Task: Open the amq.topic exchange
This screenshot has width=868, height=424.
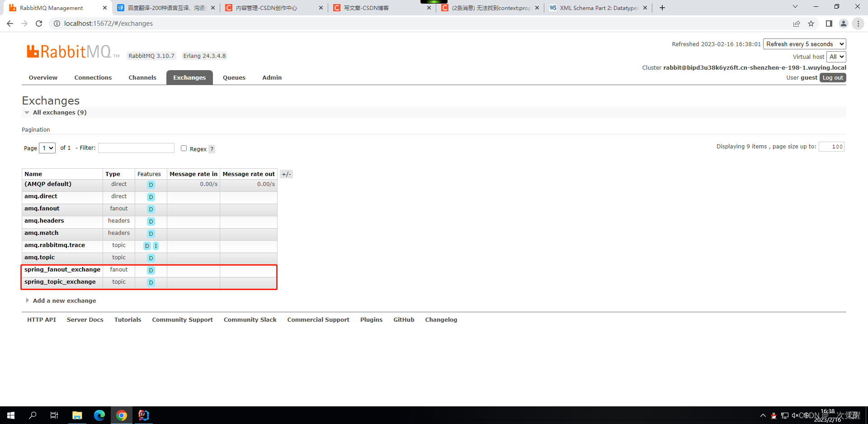Action: (40, 257)
